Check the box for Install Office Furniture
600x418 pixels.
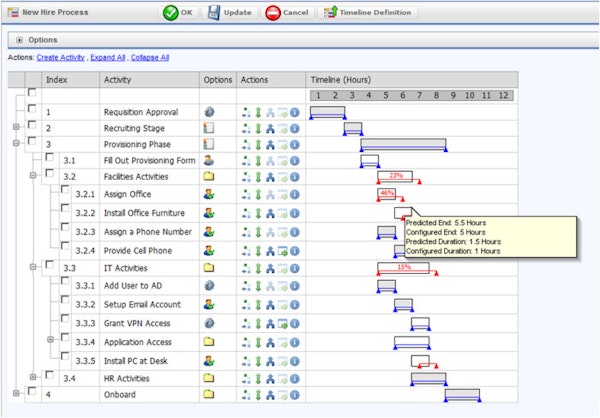pyautogui.click(x=65, y=209)
